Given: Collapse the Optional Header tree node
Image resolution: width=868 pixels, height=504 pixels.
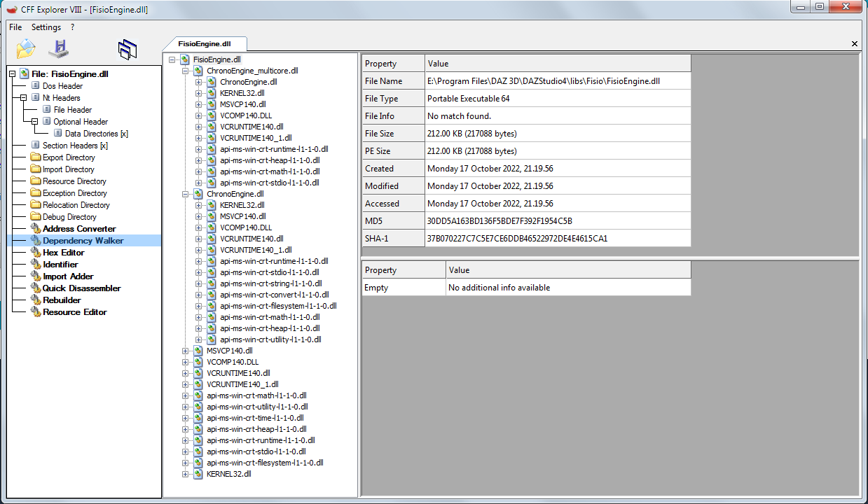Looking at the screenshot, I should click(x=35, y=121).
